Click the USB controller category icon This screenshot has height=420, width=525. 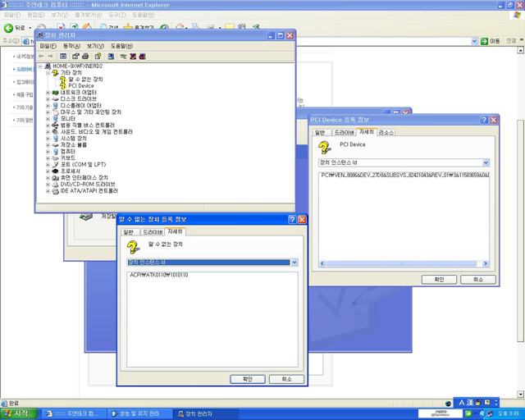tap(56, 126)
